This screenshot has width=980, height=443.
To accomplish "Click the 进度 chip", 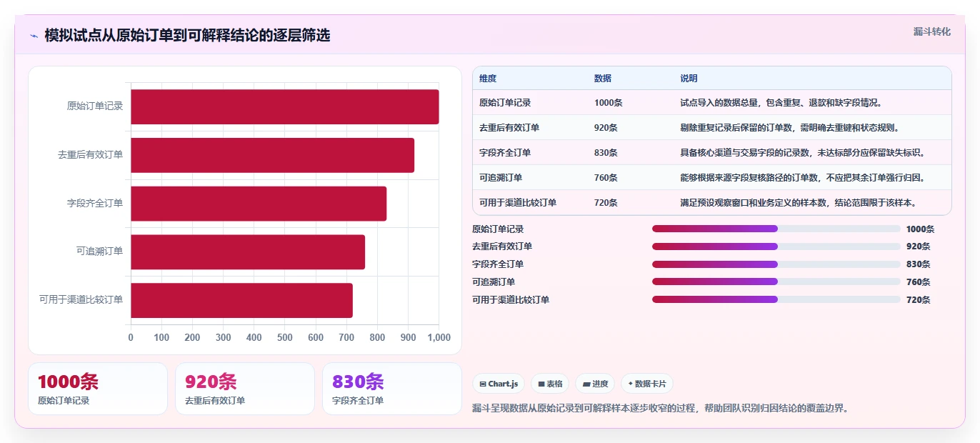I will [595, 384].
